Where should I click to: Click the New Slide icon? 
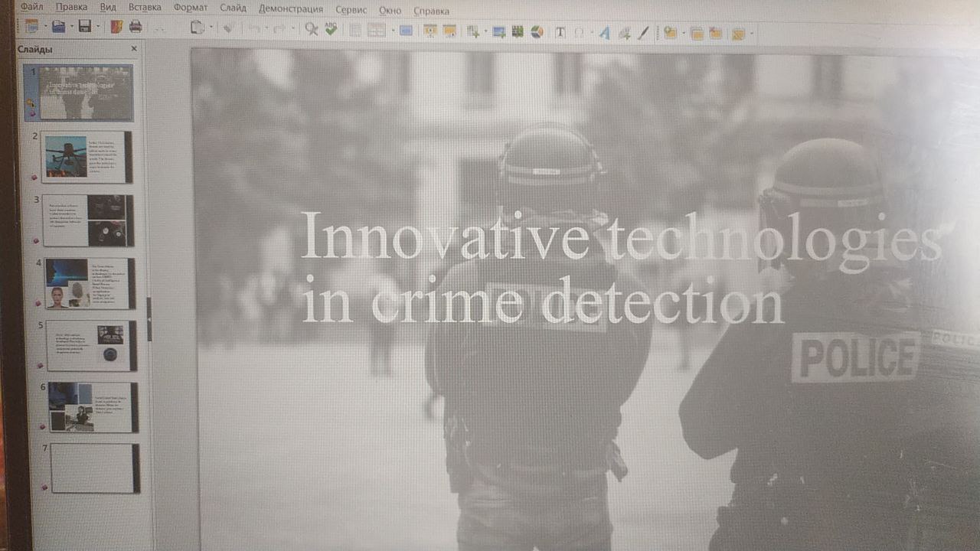pyautogui.click(x=670, y=32)
